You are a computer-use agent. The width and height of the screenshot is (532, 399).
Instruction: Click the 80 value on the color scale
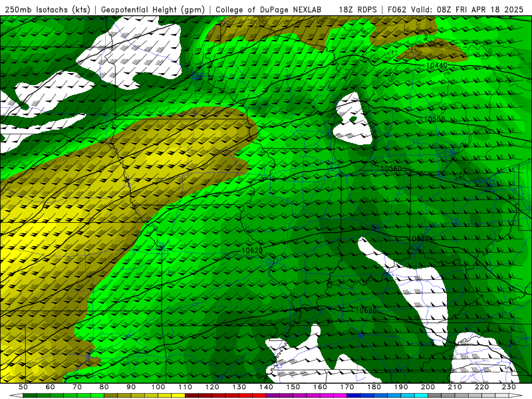[x=104, y=387]
